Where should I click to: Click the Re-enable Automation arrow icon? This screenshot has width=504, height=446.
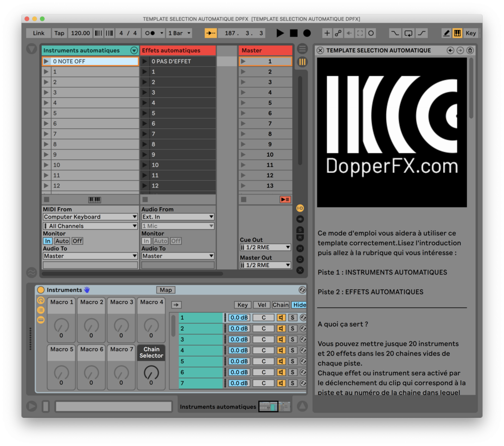[349, 33]
